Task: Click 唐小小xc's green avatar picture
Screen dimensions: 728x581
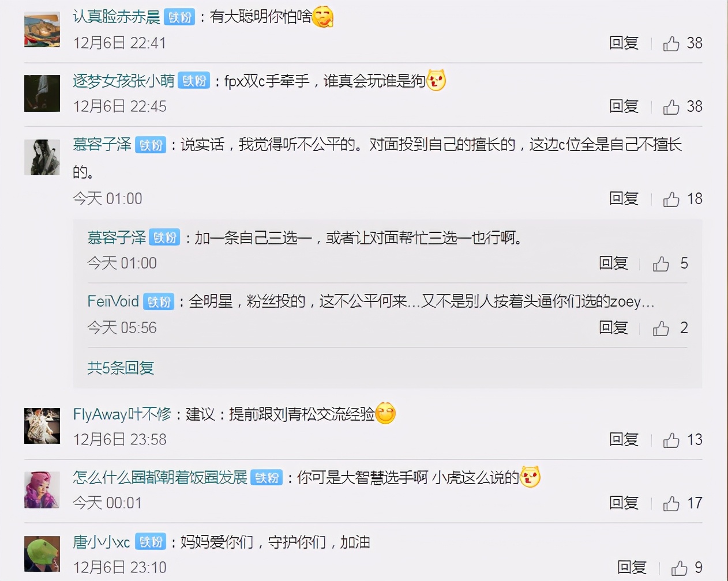Action: pyautogui.click(x=42, y=553)
